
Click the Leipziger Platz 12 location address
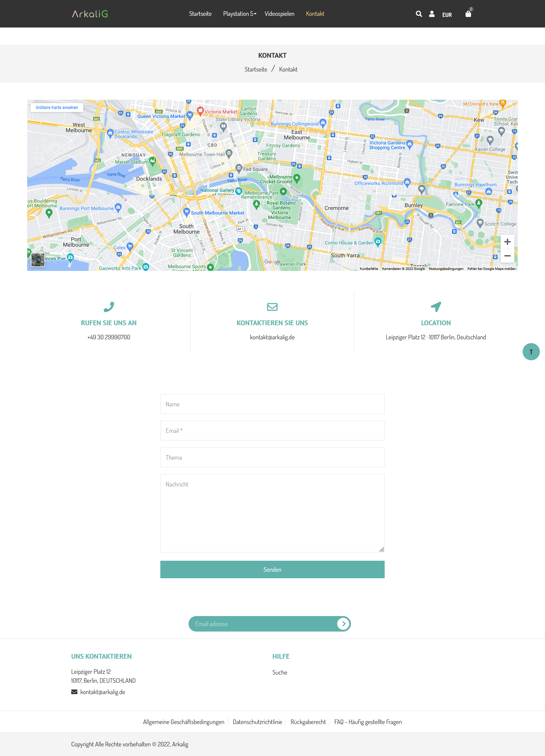tap(436, 337)
